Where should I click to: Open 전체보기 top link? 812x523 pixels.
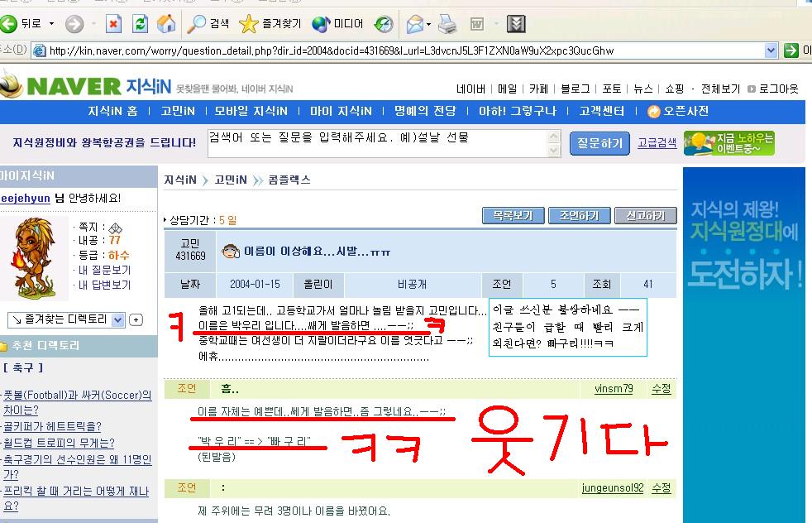pos(720,89)
